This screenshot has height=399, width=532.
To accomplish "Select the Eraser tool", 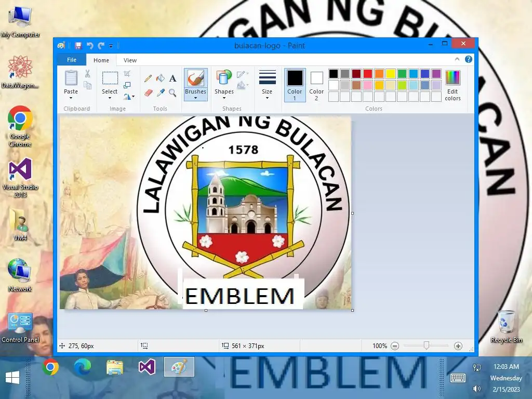I will pyautogui.click(x=148, y=92).
